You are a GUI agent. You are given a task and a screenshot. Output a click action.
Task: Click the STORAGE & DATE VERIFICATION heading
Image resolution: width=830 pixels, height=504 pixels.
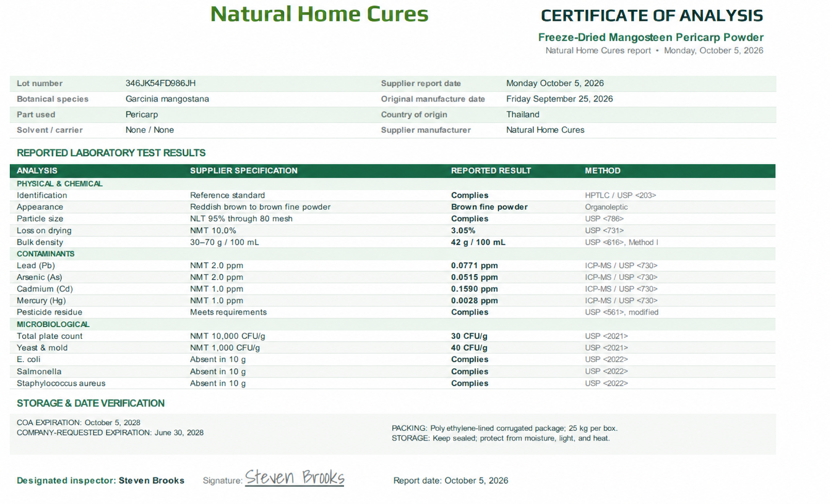[x=90, y=403]
